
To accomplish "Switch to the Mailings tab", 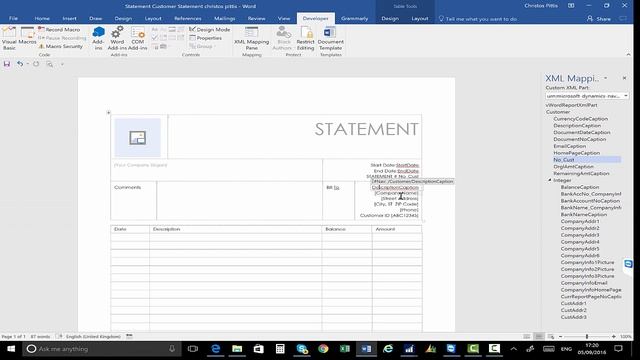I will click(224, 18).
